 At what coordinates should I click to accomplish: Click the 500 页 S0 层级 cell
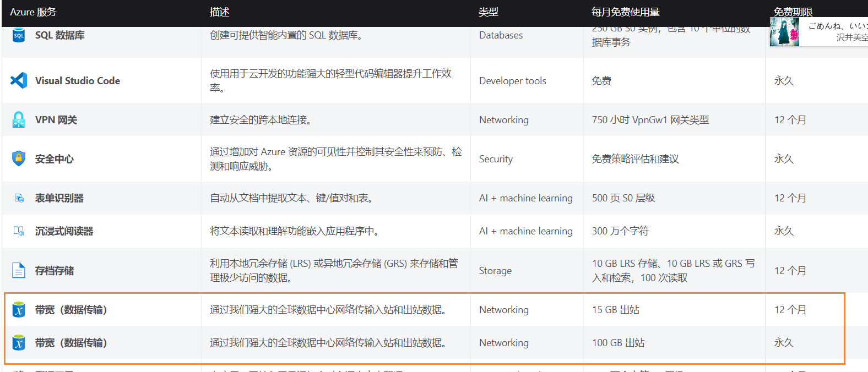point(623,198)
